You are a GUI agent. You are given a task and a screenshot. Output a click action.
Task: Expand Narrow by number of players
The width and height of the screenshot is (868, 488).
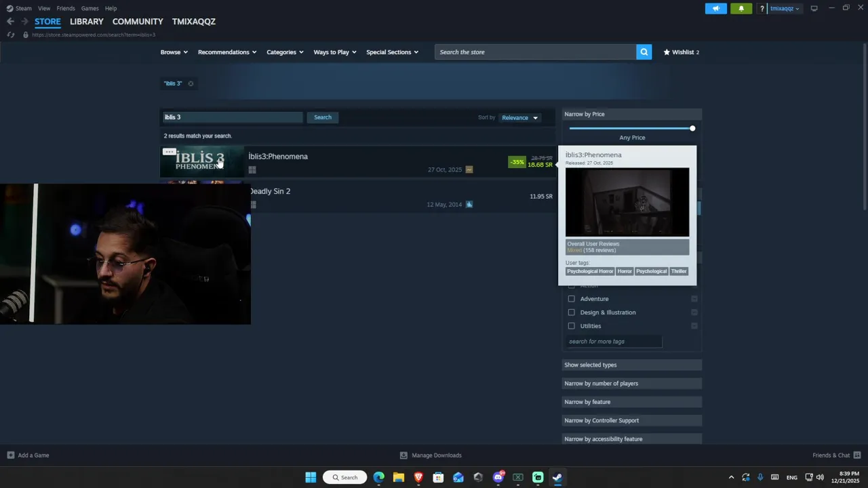632,384
